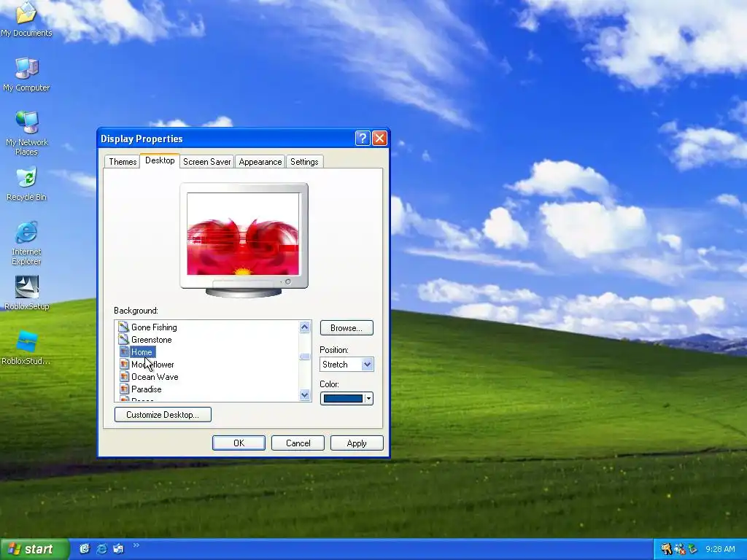
Task: Choose Gone Fishing background
Action: coord(154,327)
